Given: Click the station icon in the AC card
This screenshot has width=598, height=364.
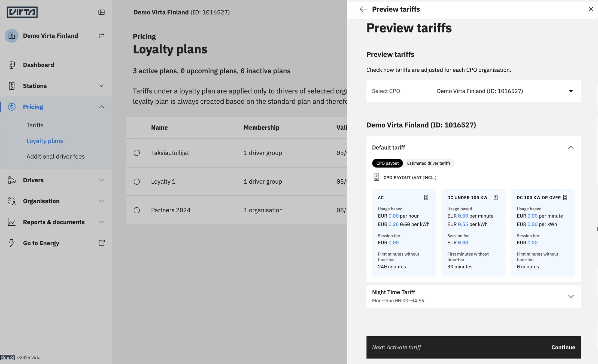Looking at the screenshot, I should click(426, 198).
